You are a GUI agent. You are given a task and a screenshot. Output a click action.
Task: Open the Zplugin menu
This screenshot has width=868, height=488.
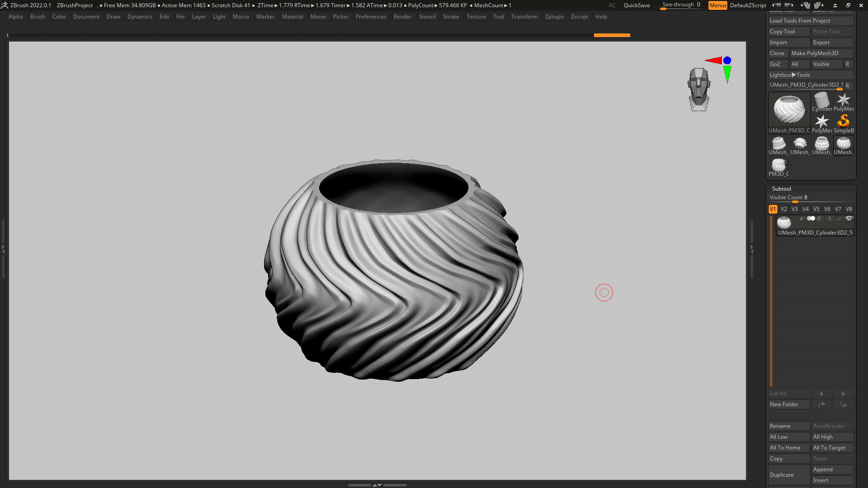554,17
